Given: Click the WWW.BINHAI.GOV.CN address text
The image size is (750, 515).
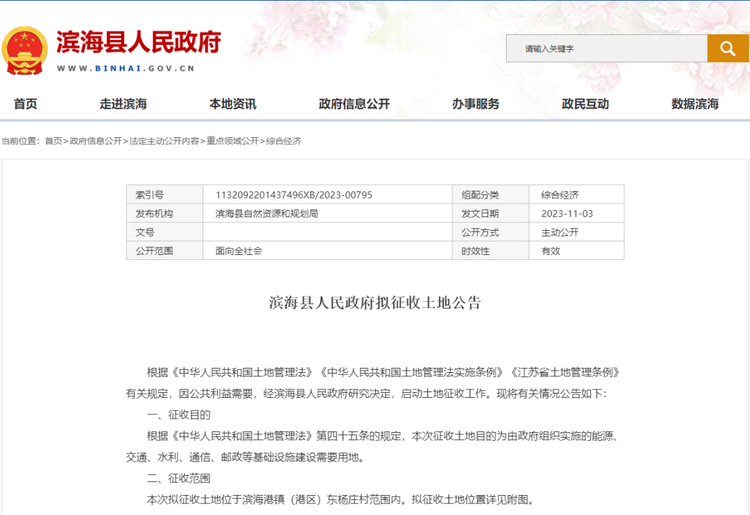Looking at the screenshot, I should tap(125, 68).
